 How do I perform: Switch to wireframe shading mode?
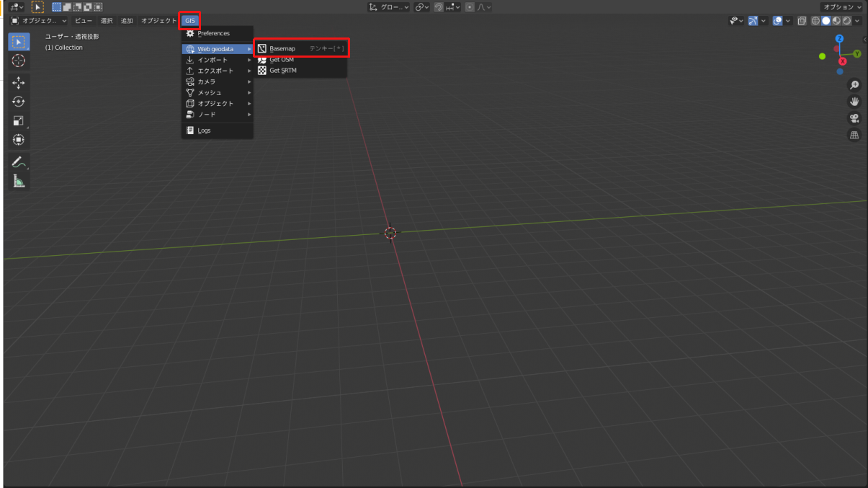[816, 21]
